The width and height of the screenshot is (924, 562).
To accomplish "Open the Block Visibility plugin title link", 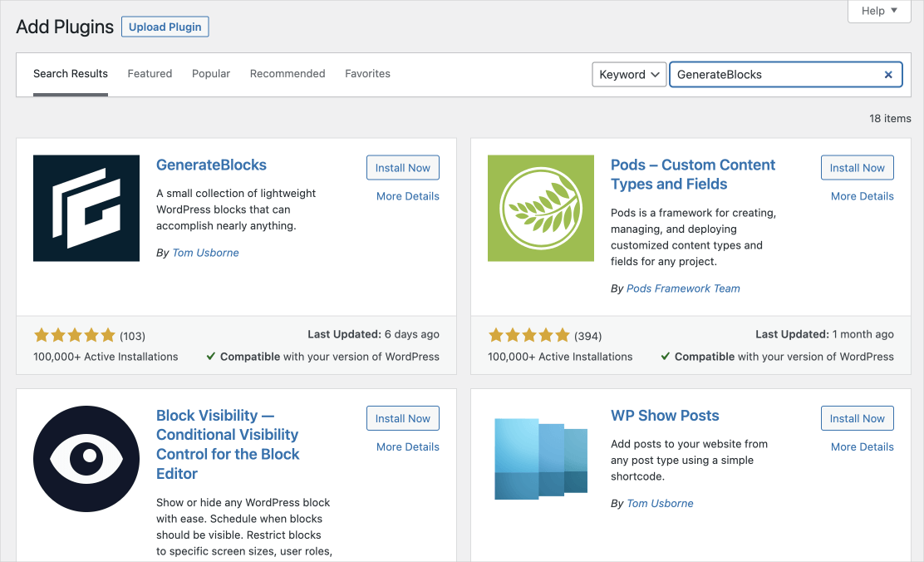I will (228, 445).
